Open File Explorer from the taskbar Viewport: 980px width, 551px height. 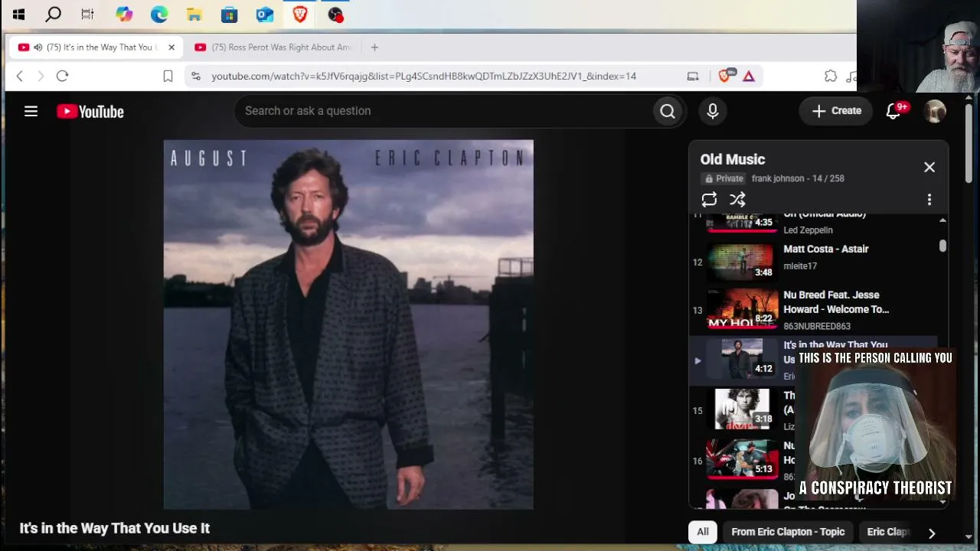click(x=194, y=14)
